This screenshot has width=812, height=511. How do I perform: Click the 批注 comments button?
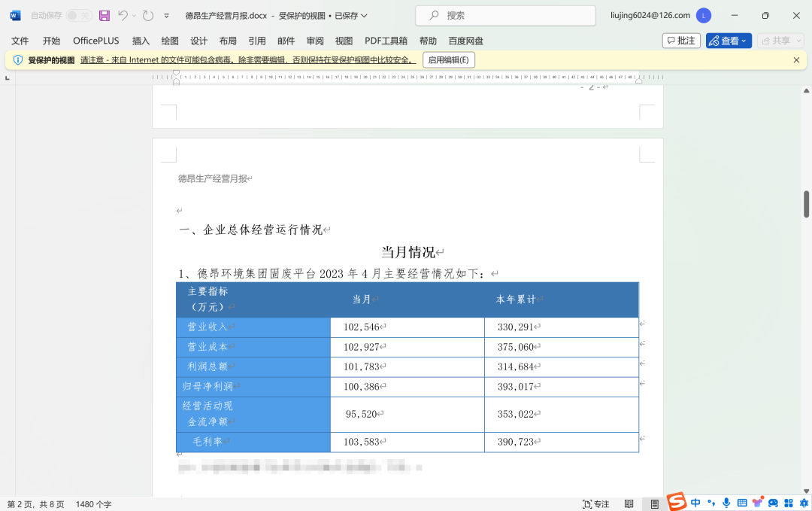(681, 41)
